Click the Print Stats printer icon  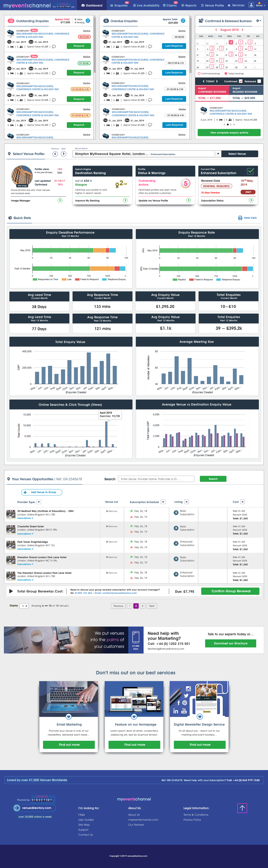(240, 218)
